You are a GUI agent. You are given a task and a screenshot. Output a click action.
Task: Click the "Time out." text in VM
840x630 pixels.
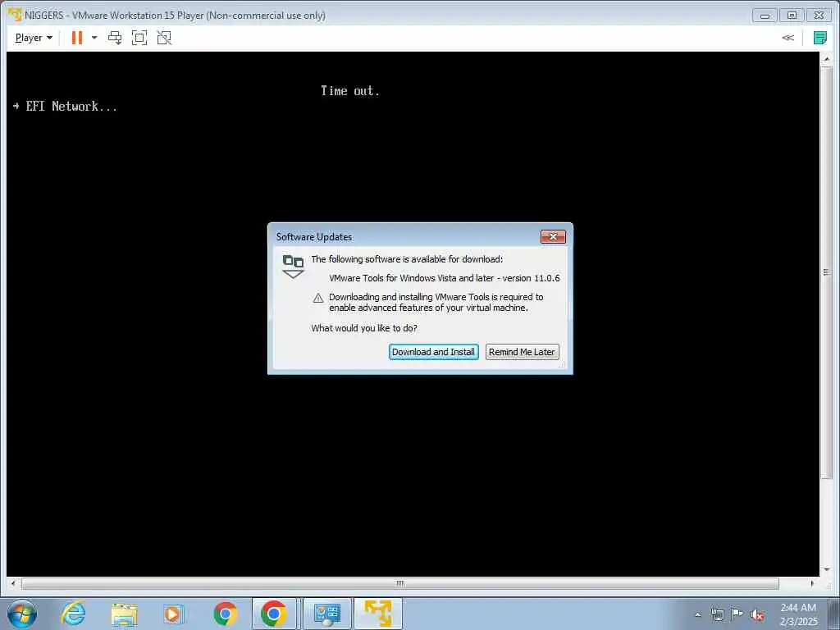coord(349,90)
